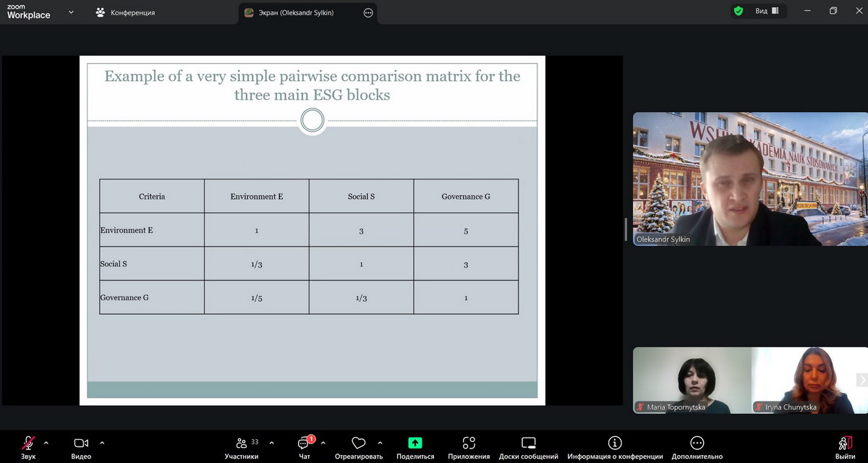Expand the arrow next to Участники
Image resolution: width=868 pixels, height=463 pixels.
click(x=271, y=443)
